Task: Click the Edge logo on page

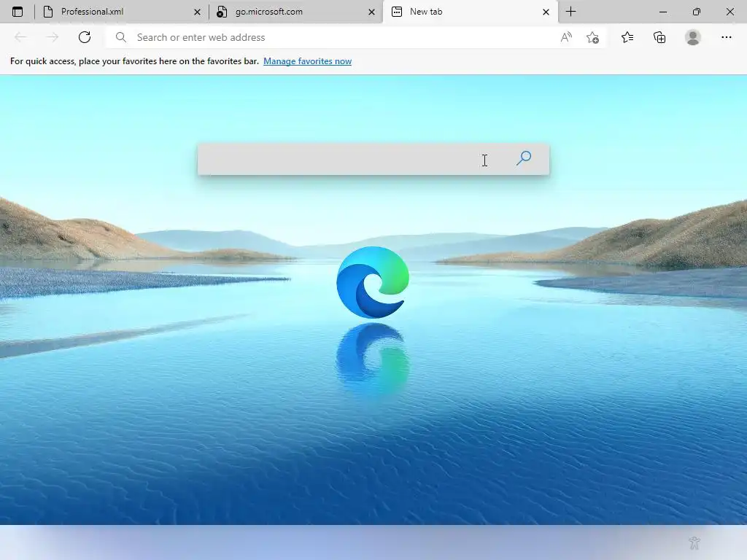Action: [373, 282]
